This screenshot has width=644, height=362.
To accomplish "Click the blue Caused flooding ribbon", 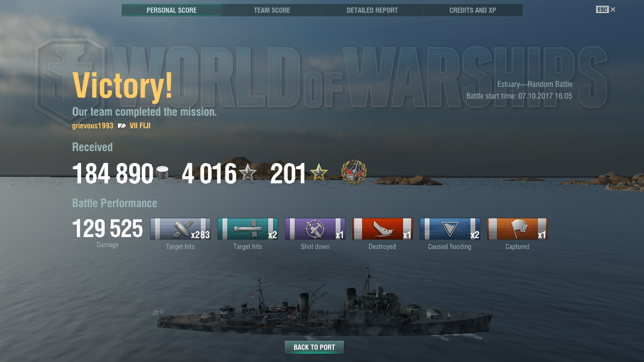I will click(x=450, y=229).
